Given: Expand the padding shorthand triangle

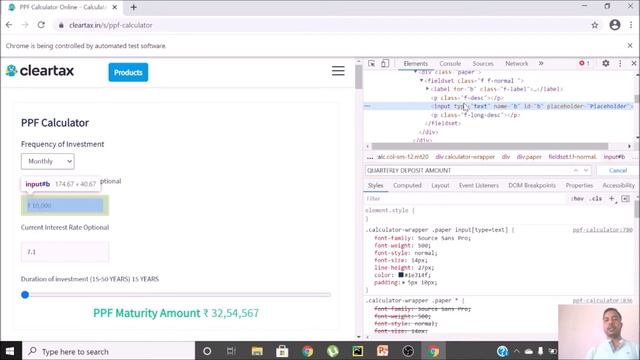Looking at the screenshot, I should pos(403,282).
